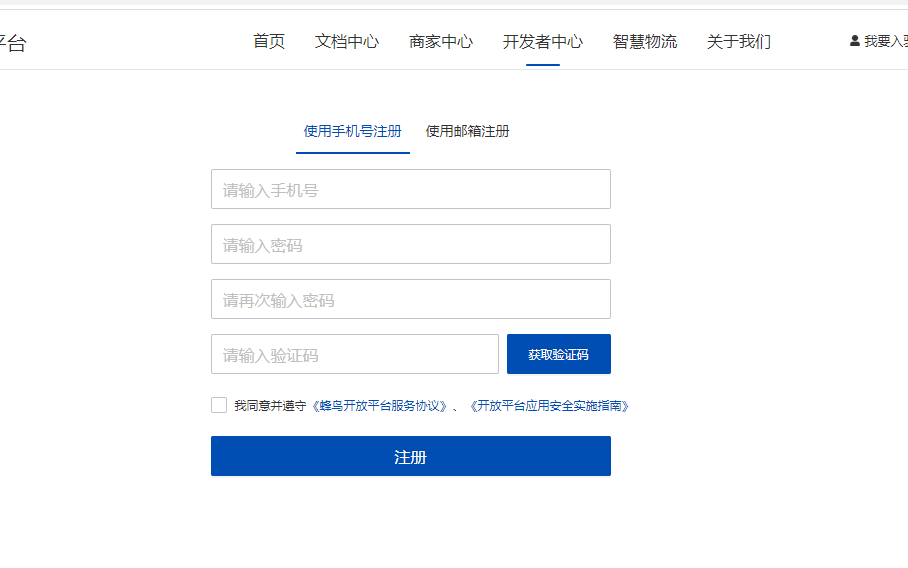Image resolution: width=908 pixels, height=568 pixels.
Task: Select 开发者中心 in the navigation bar
Action: click(x=543, y=41)
